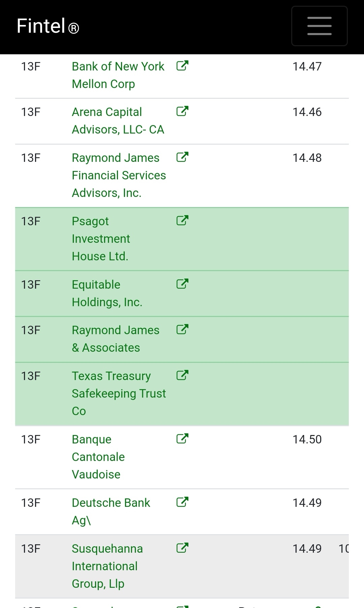
Task: Open external link icon for Psagot Investment House
Action: point(182,220)
